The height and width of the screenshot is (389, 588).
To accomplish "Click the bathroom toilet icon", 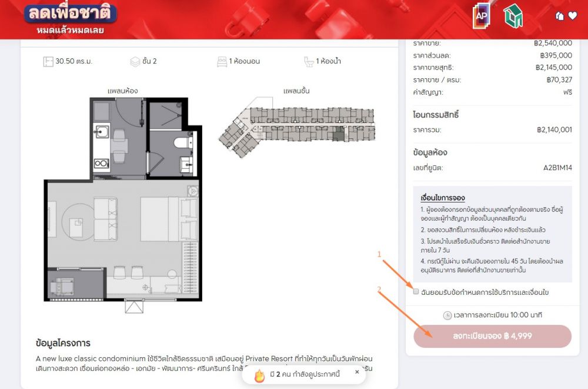I will tap(309, 61).
